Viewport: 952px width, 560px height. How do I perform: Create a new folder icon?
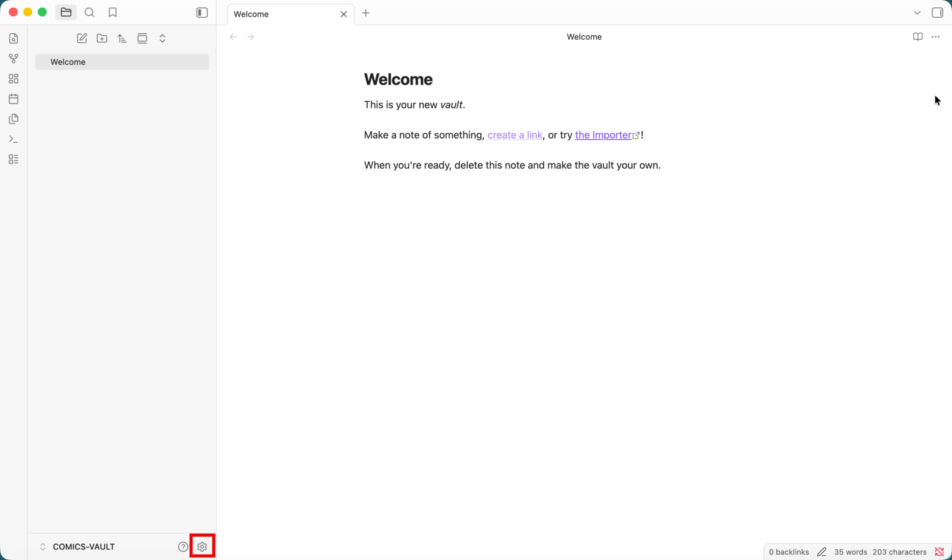point(102,38)
